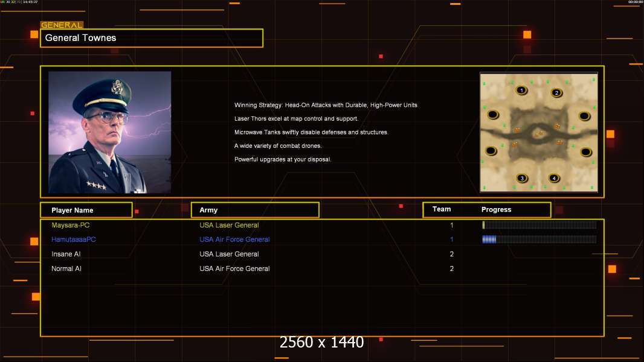The width and height of the screenshot is (644, 362).
Task: Click USA Laser General for Maysara-PC
Action: click(229, 225)
